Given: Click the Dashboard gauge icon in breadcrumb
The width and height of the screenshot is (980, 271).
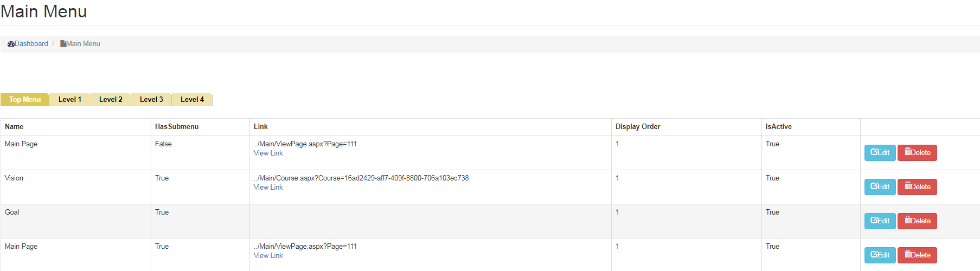Looking at the screenshot, I should [x=11, y=44].
